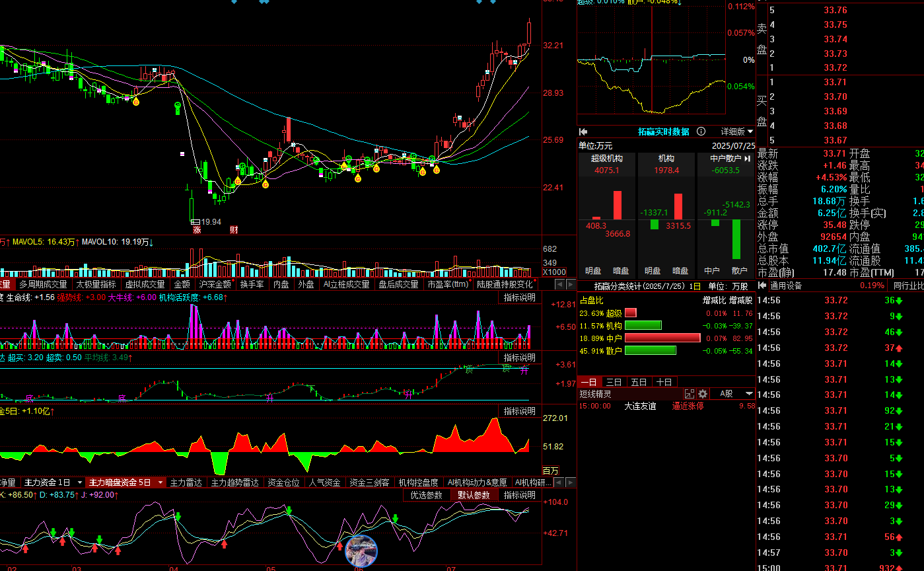The height and width of the screenshot is (571, 924).
Task: Switch to the 资金仓位 tab
Action: coord(284,482)
